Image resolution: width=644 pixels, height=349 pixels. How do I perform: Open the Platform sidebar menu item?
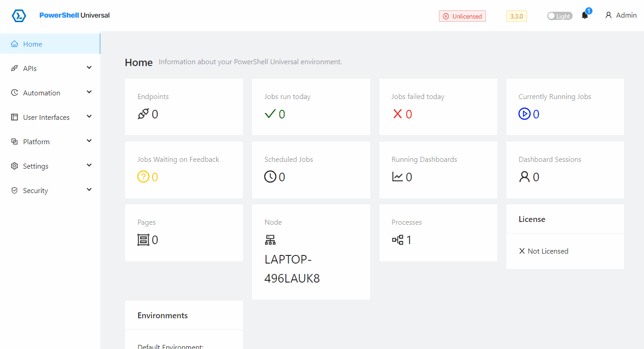click(x=50, y=141)
